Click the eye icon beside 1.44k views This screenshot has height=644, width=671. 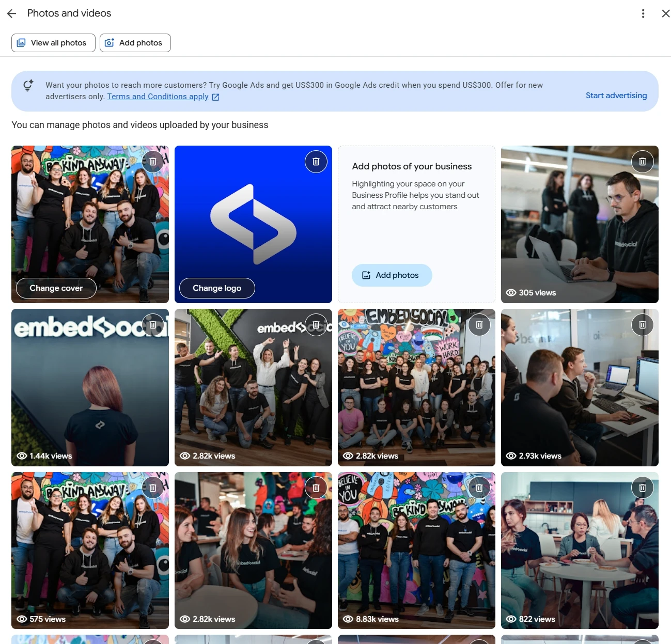point(22,456)
